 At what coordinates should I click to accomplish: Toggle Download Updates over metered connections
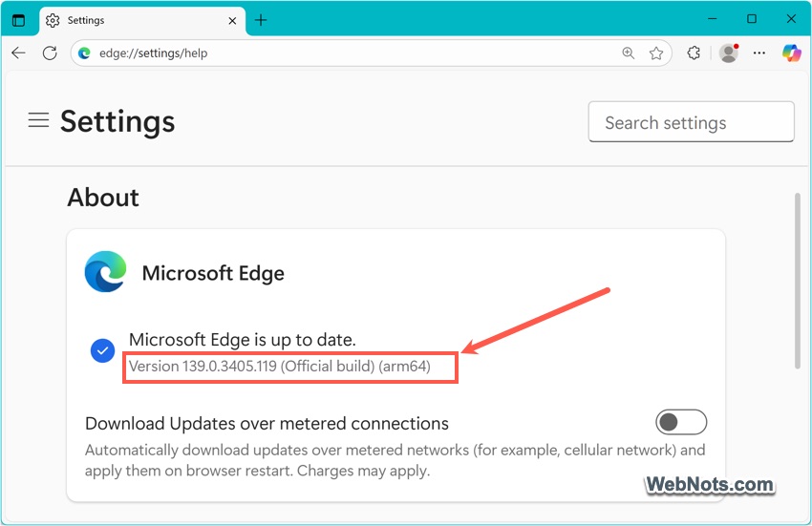pos(681,423)
